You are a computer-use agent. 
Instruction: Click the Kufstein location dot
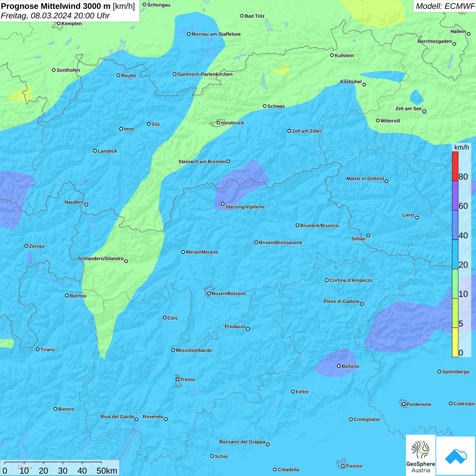(332, 55)
